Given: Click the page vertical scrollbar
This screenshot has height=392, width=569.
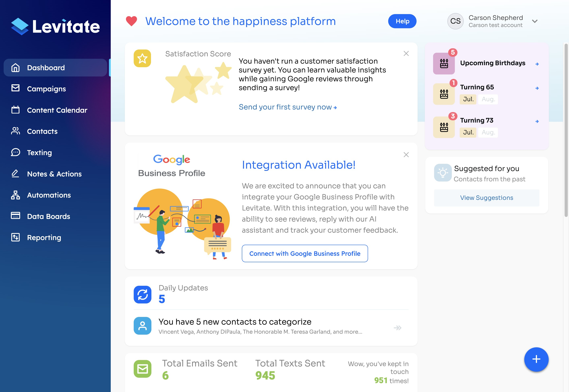Looking at the screenshot, I should pos(566,130).
